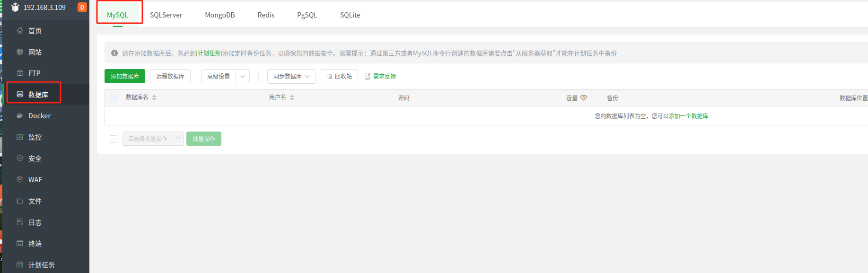Open the orange notification badge showing 0
The width and height of the screenshot is (868, 273).
(x=82, y=7)
